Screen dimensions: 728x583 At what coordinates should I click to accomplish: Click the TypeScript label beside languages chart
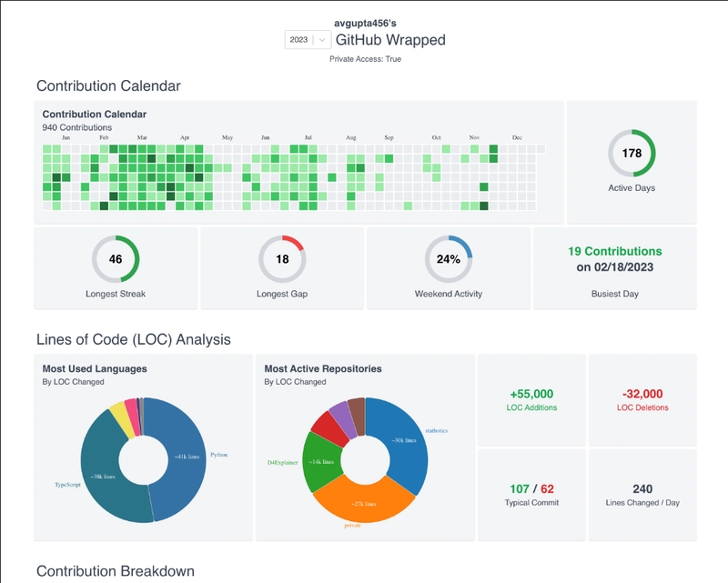[x=67, y=485]
